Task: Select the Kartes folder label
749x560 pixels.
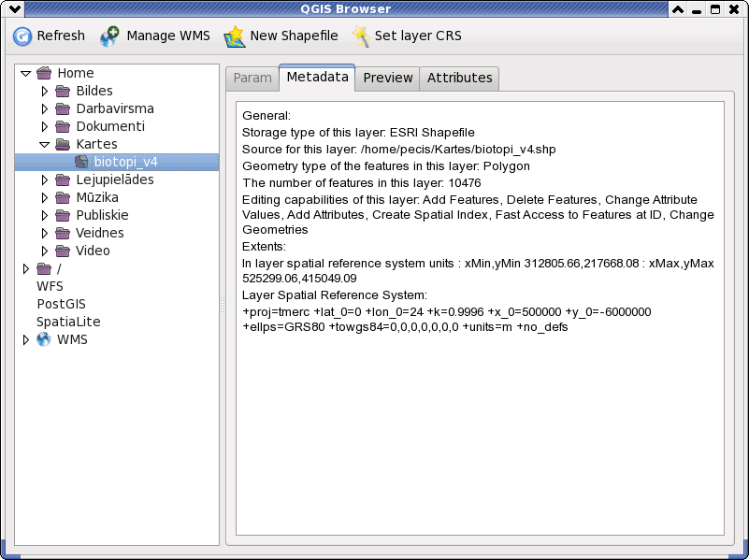Action: coord(96,144)
